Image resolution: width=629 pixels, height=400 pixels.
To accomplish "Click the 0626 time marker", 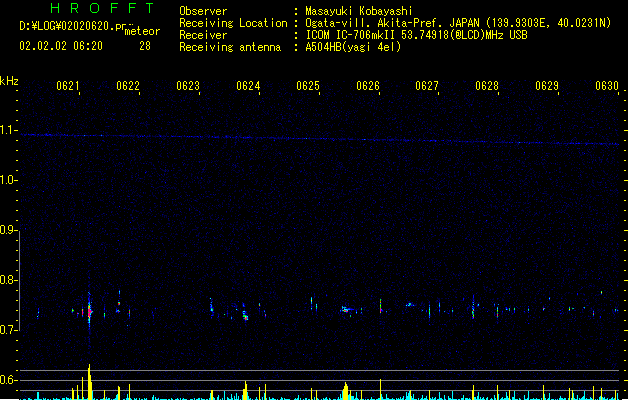I will 368,86.
